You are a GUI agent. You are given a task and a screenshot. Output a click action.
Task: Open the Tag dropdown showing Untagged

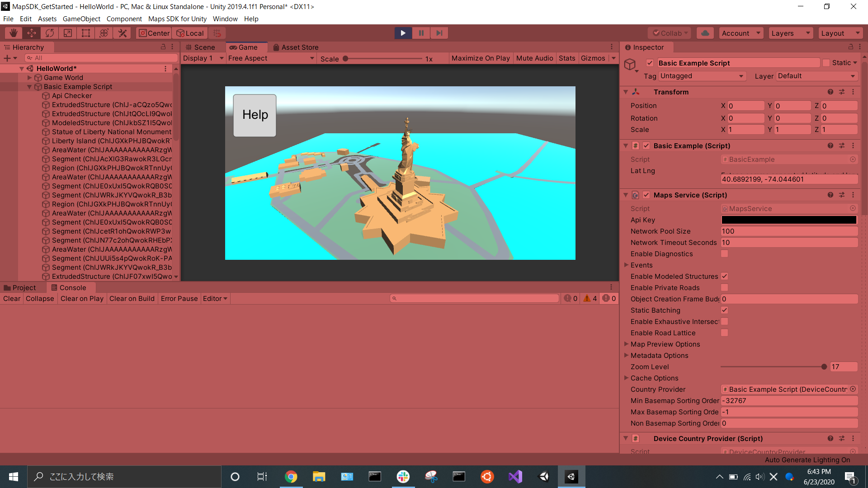[x=701, y=76]
